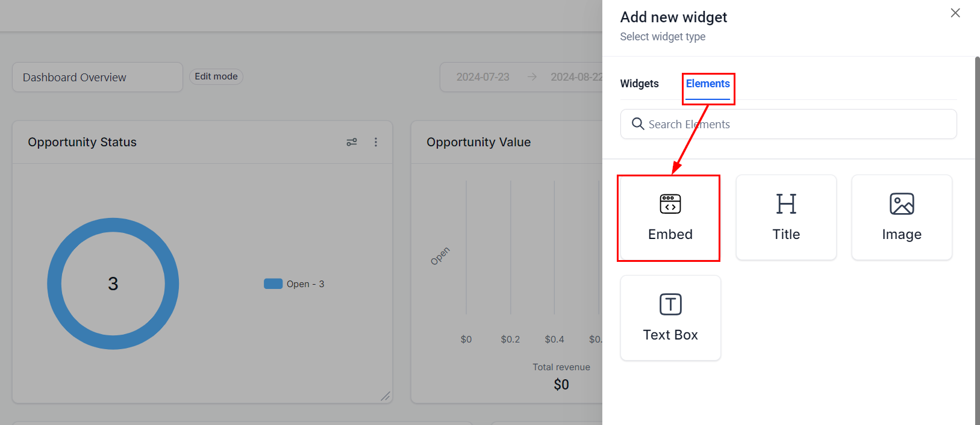Click the date range arrow icon

(x=532, y=77)
